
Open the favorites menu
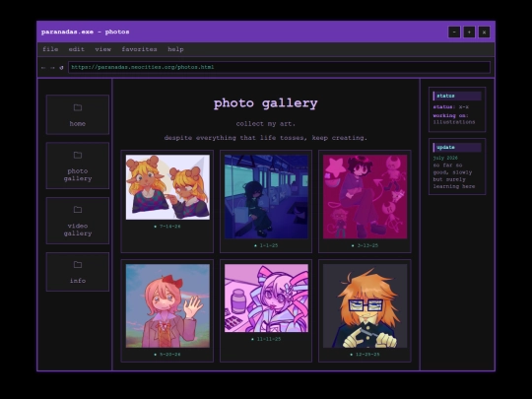pyautogui.click(x=140, y=49)
